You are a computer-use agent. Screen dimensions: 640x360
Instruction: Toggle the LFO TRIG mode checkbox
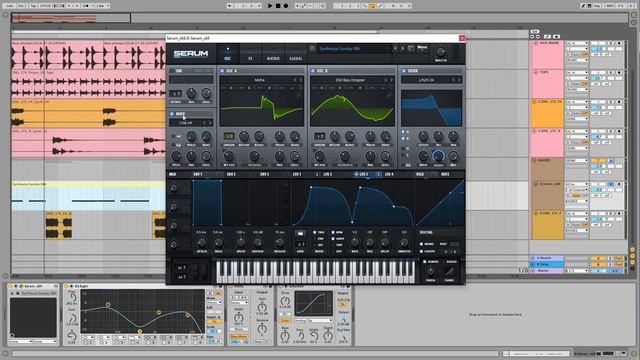pos(315,232)
